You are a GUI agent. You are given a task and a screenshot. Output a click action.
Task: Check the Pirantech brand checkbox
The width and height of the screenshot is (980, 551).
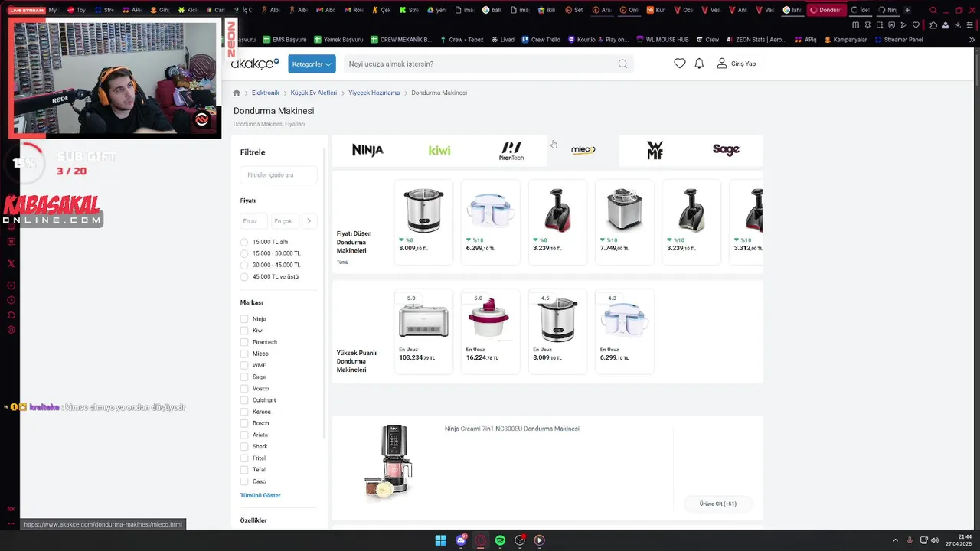coord(244,342)
